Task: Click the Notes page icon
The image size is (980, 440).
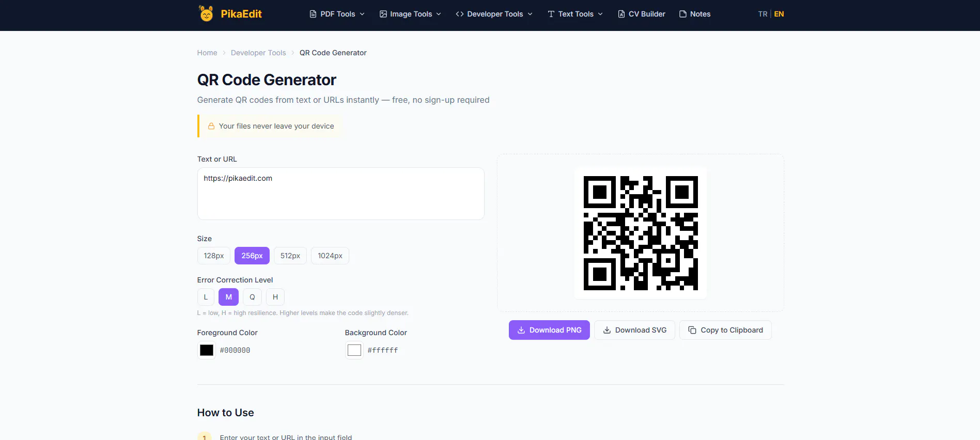Action: click(x=683, y=14)
